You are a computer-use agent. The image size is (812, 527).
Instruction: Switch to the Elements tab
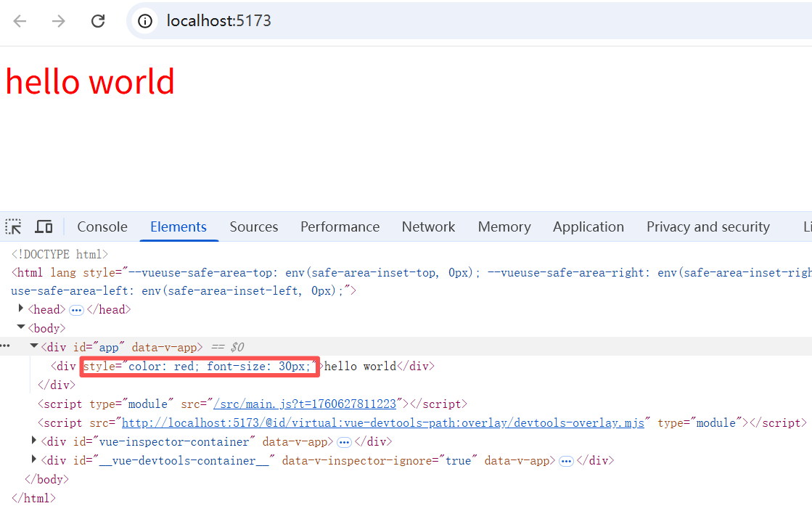coord(178,227)
